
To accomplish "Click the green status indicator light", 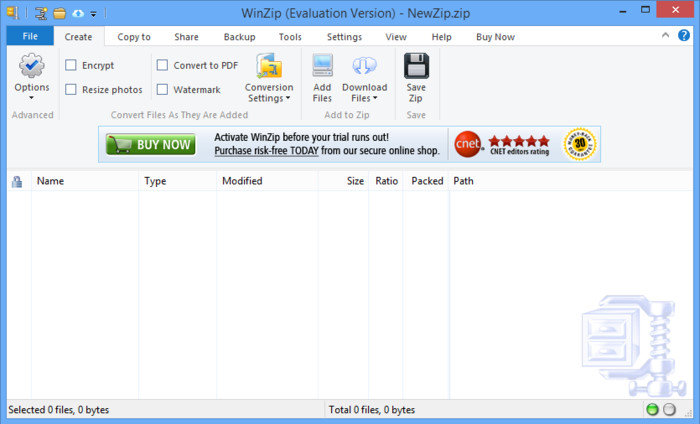I will click(x=652, y=409).
